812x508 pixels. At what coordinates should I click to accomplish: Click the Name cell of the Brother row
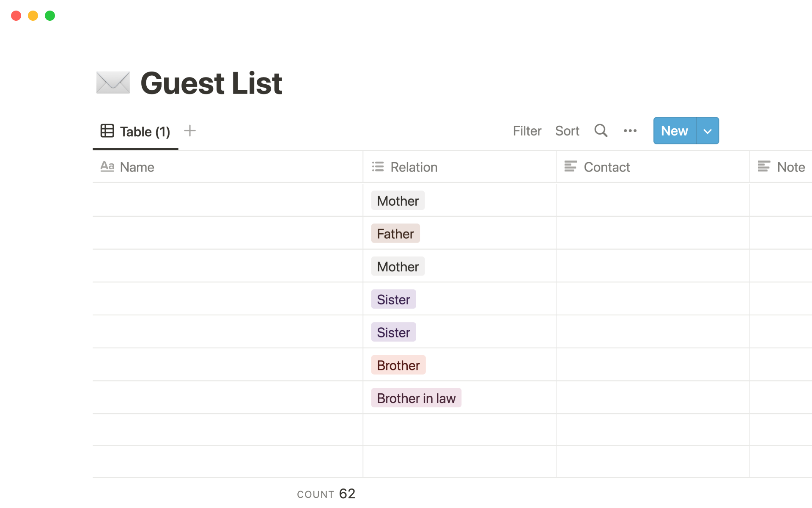228,364
